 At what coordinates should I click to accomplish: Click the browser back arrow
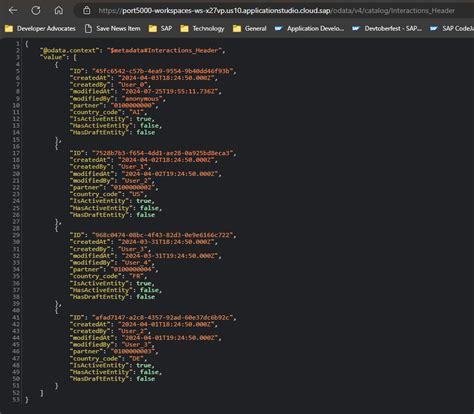[13, 11]
